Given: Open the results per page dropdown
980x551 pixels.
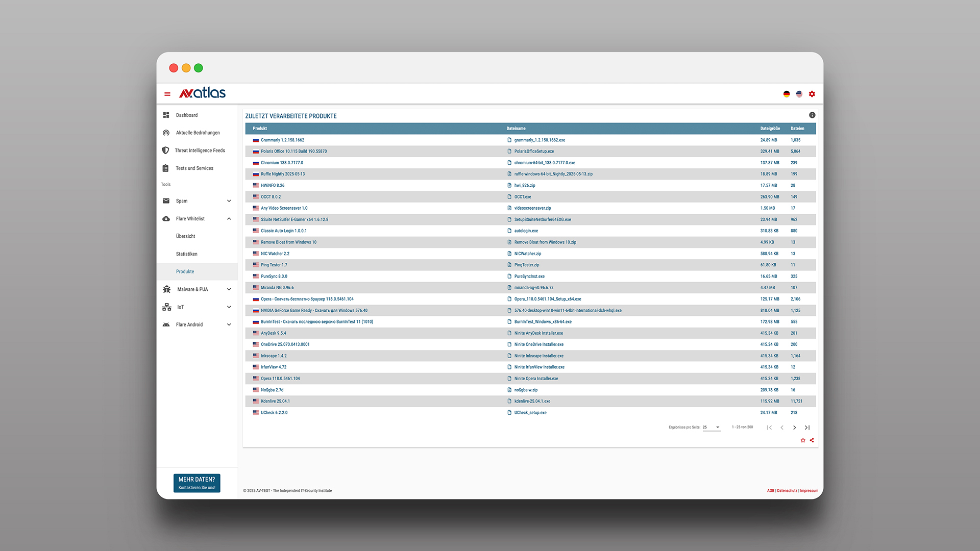Looking at the screenshot, I should tap(712, 428).
